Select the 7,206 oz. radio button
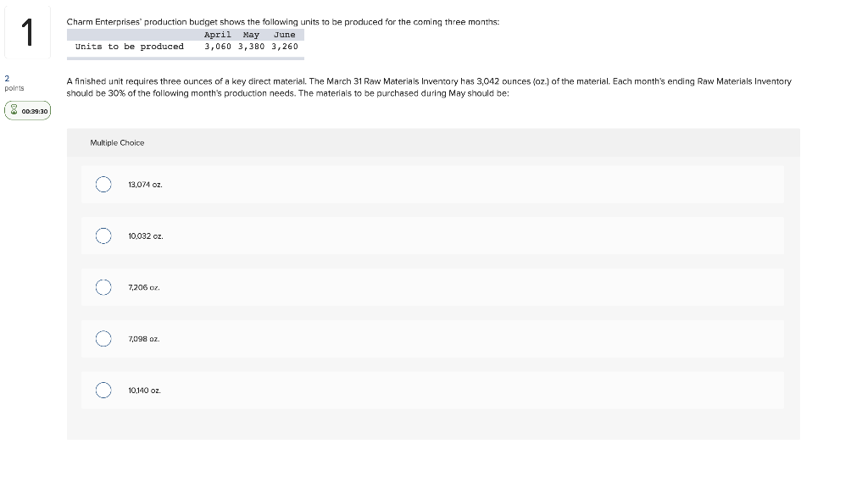 103,287
